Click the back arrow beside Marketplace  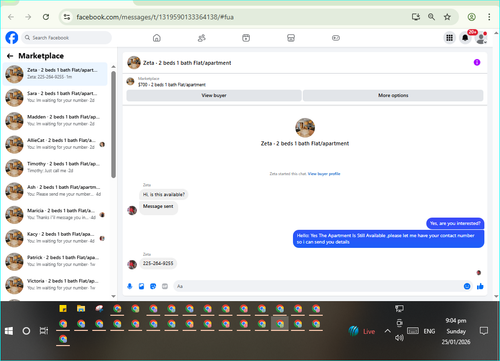[x=10, y=56]
